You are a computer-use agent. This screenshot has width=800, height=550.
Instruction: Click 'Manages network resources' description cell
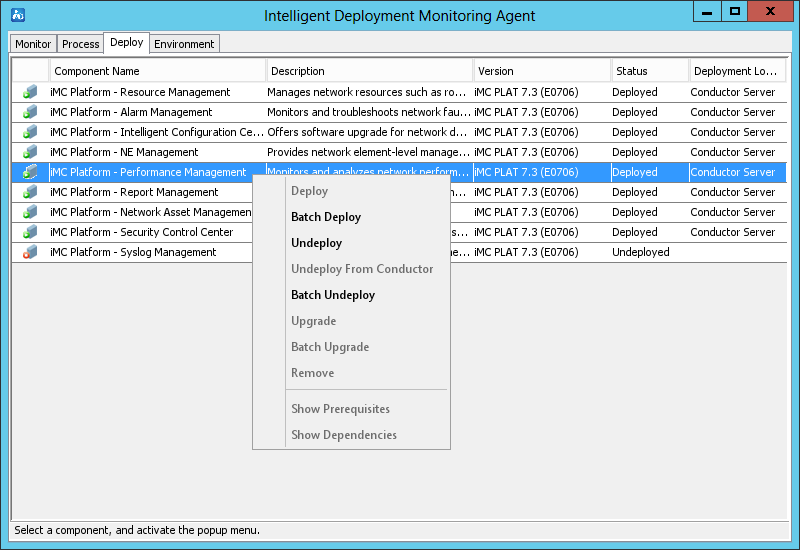[366, 92]
